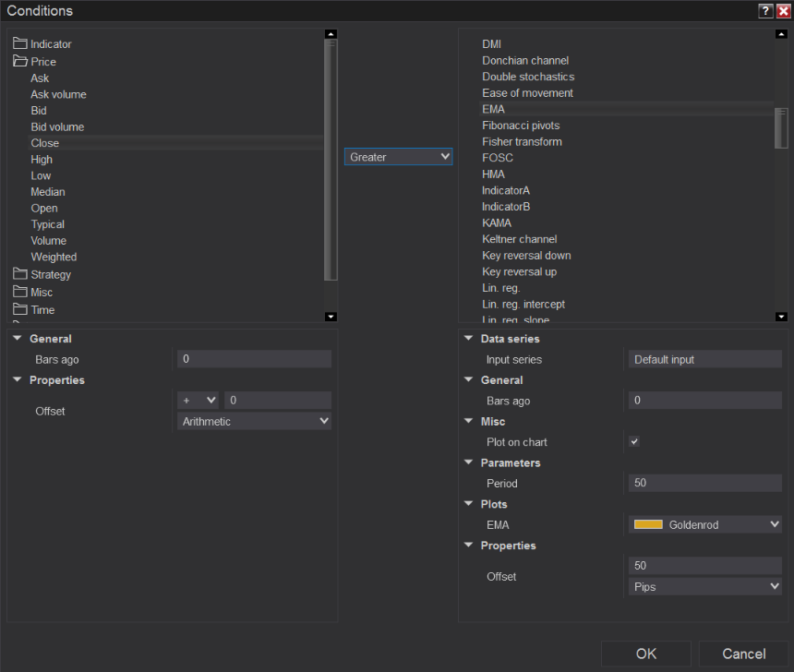This screenshot has width=794, height=672.
Task: Open the Strategy folder
Action: point(42,274)
